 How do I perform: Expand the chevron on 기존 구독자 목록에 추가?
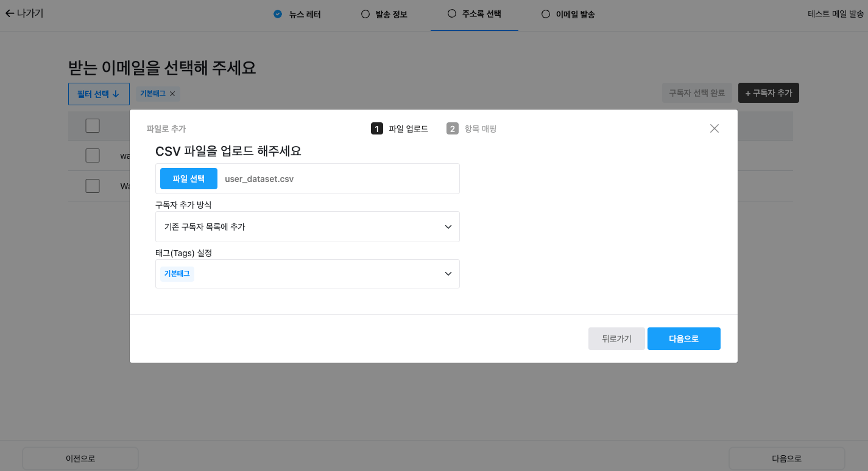(448, 226)
